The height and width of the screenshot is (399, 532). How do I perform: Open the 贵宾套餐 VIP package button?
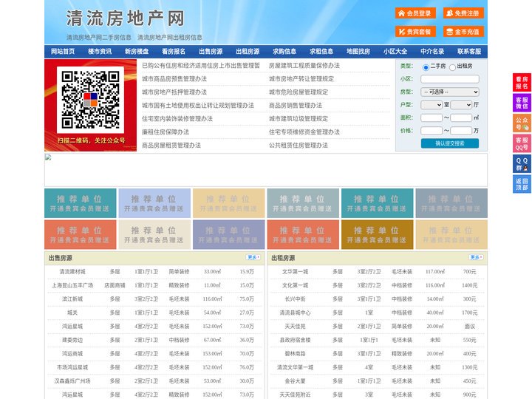[x=415, y=32]
